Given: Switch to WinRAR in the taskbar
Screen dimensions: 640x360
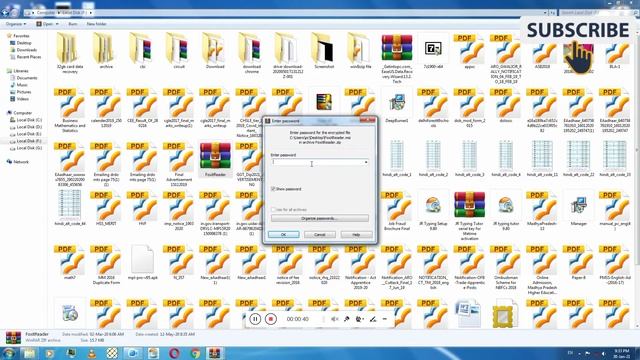Looking at the screenshot, I should (215, 353).
